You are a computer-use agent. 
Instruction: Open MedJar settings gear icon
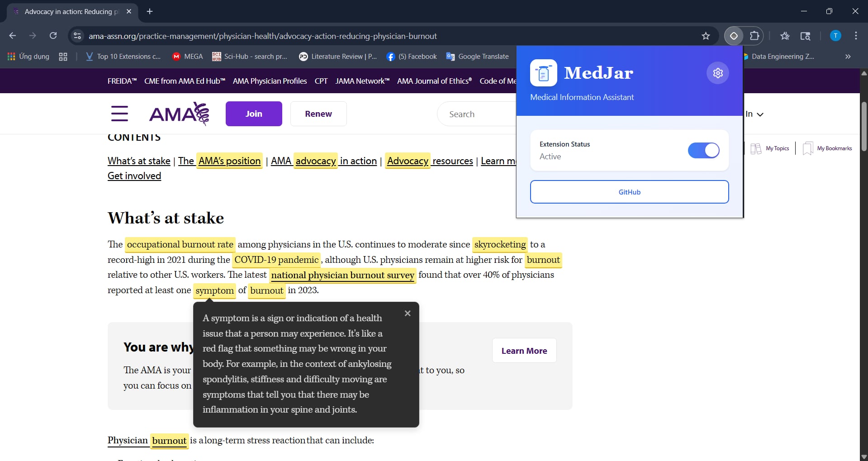click(x=718, y=73)
